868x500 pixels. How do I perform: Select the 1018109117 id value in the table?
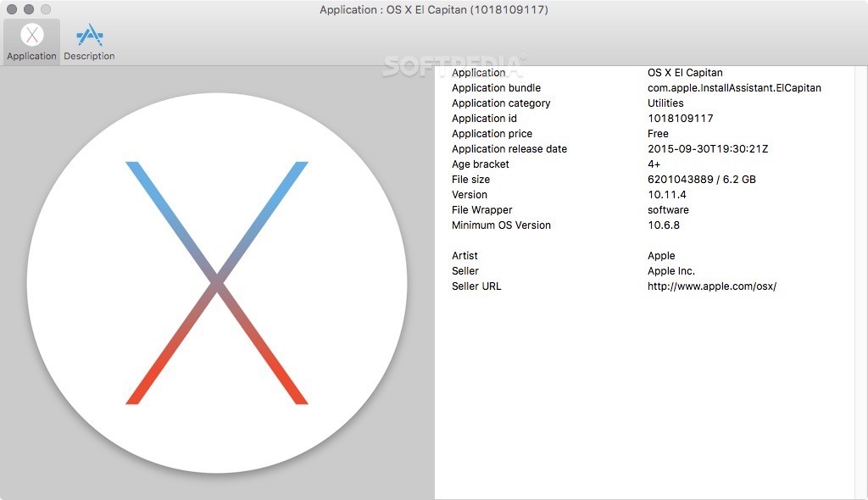click(x=681, y=119)
